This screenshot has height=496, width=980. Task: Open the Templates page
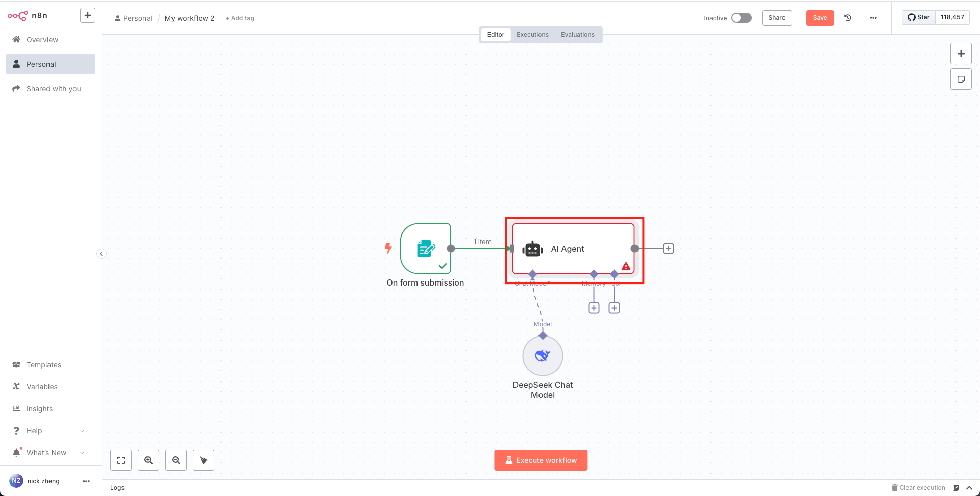(x=51, y=365)
